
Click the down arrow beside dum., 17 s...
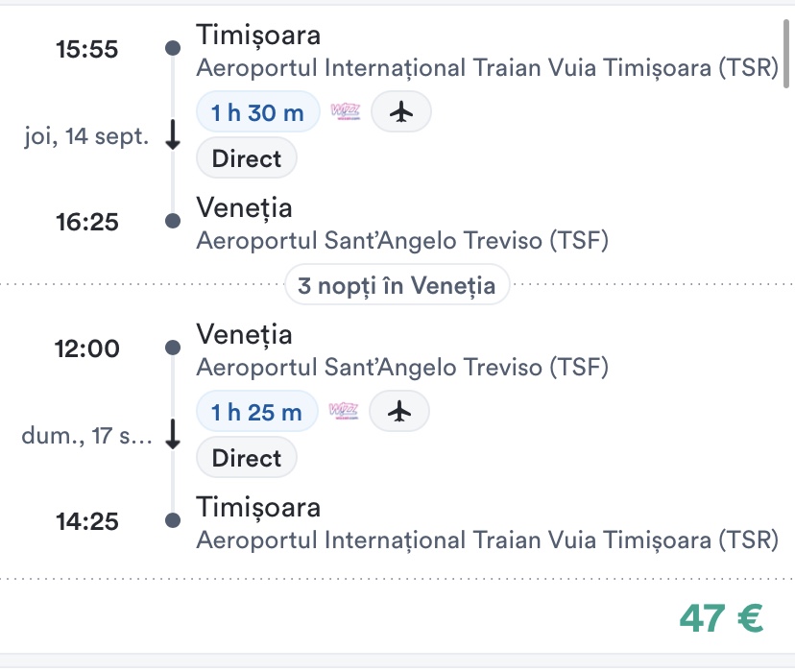[173, 436]
